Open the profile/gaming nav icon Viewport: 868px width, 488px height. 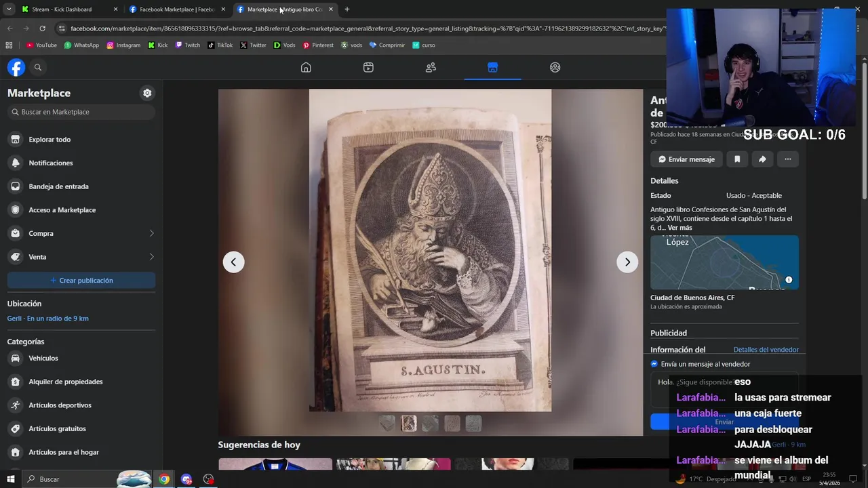click(555, 67)
